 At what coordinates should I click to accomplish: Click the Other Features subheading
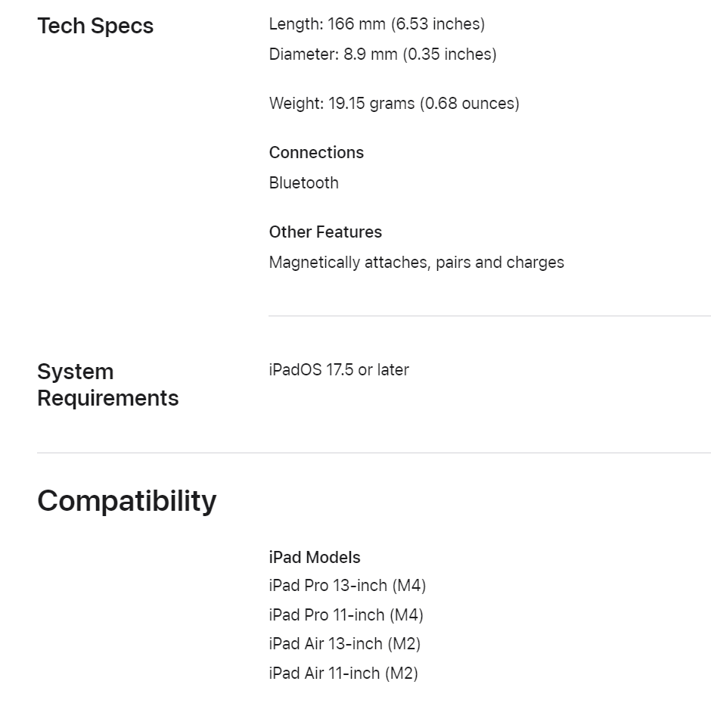click(325, 232)
